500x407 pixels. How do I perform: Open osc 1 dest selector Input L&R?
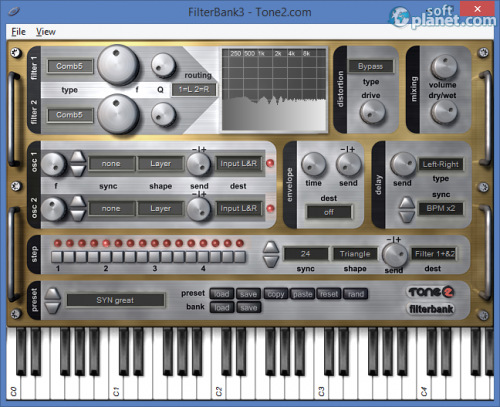click(x=238, y=164)
